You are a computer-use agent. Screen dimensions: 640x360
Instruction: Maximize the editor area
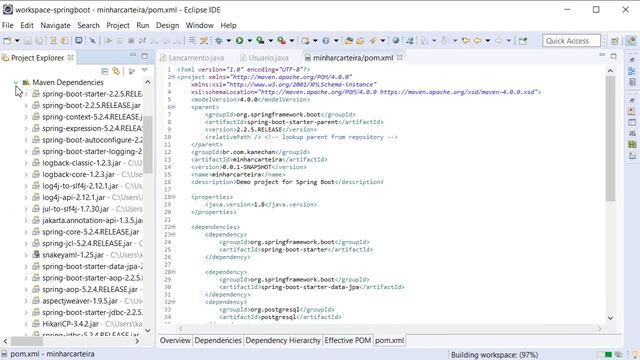(x=613, y=56)
